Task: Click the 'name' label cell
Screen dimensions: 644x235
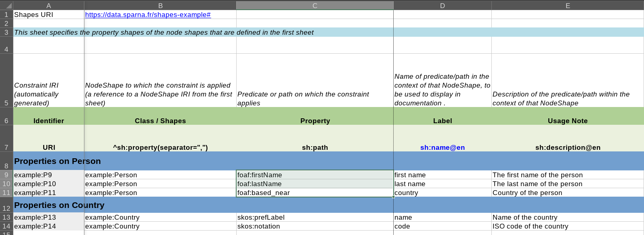Action: click(443, 217)
